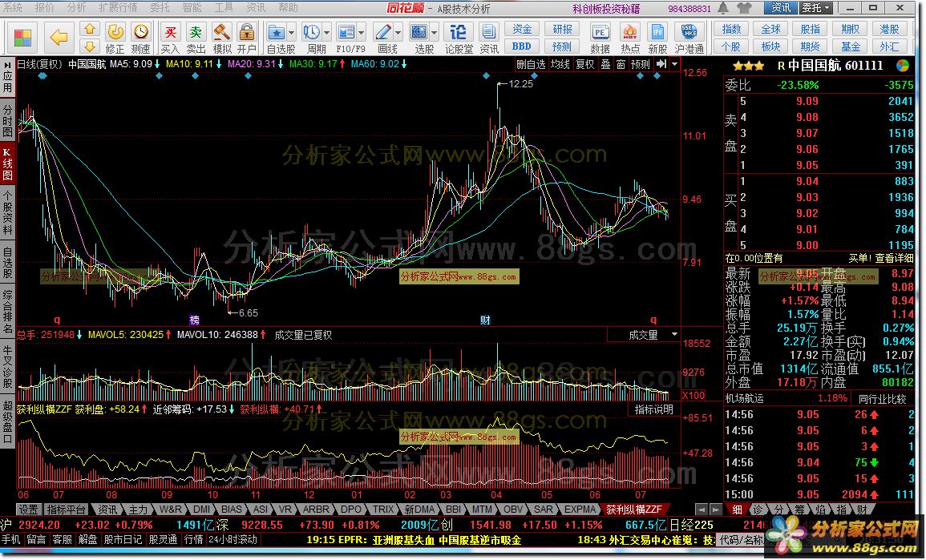Click the 科创板投资秘籍 link

[606, 8]
